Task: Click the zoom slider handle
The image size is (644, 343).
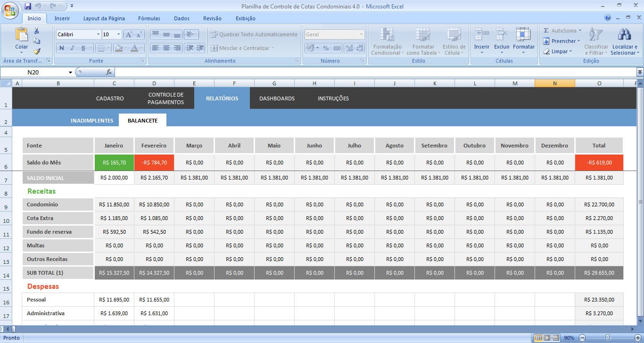Action: click(607, 338)
